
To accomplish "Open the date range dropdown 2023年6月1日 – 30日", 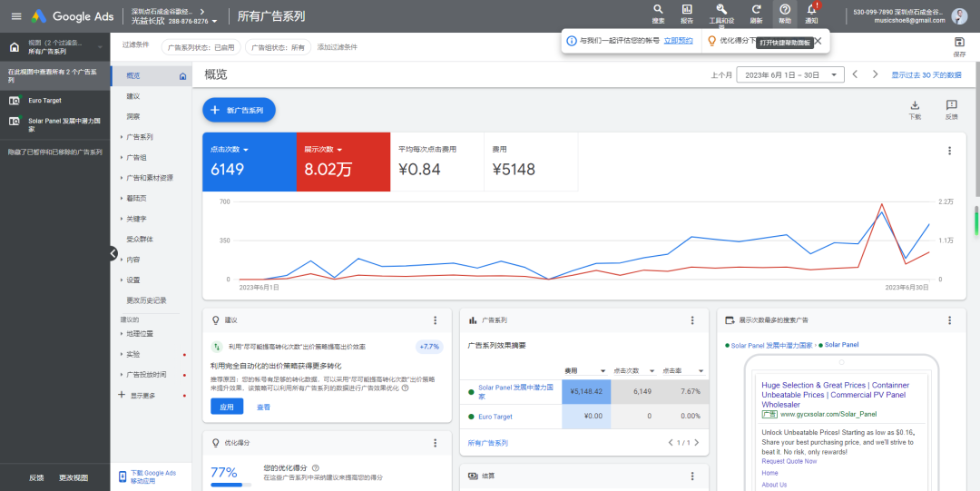I will [x=790, y=74].
